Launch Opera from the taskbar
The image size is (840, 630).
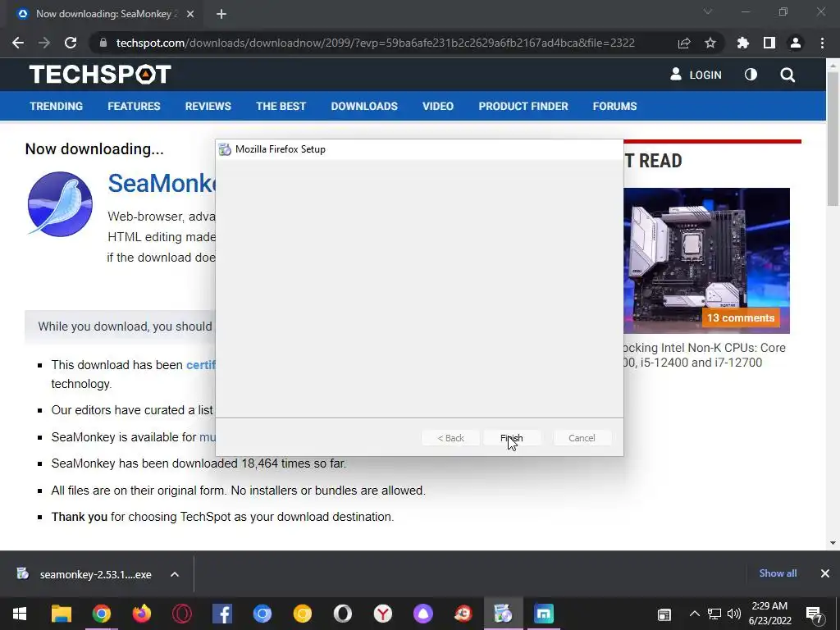(x=181, y=614)
